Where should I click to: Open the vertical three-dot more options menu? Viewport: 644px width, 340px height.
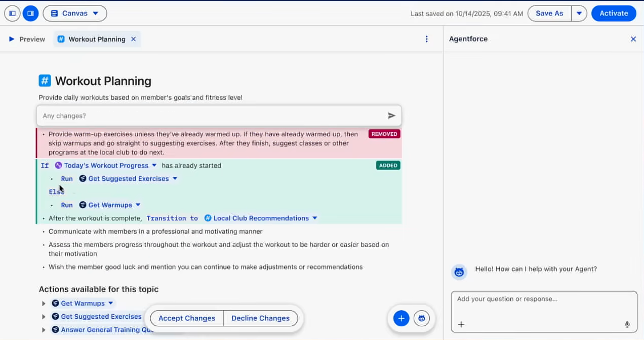[x=427, y=39]
